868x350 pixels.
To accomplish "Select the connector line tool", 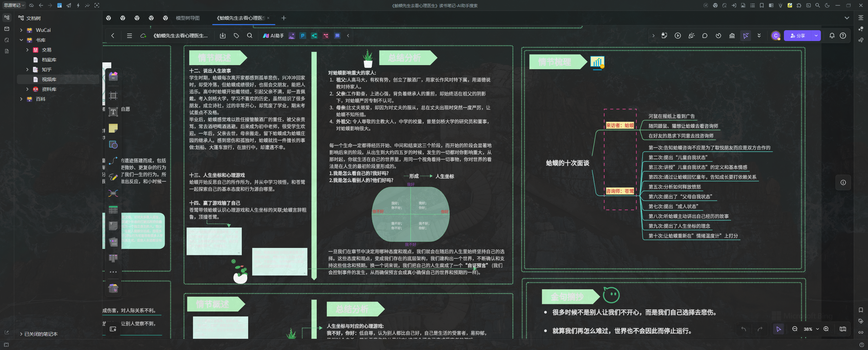I will 113,161.
